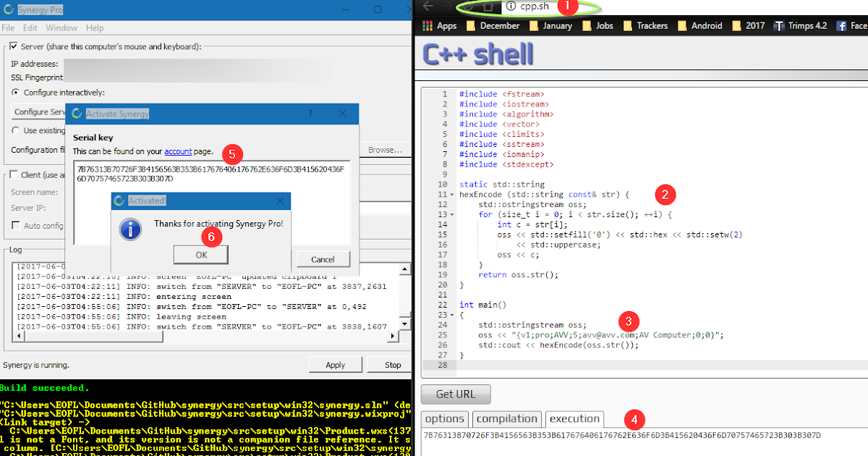This screenshot has height=456, width=868.
Task: Open the Android bookmark folder
Action: [699, 25]
